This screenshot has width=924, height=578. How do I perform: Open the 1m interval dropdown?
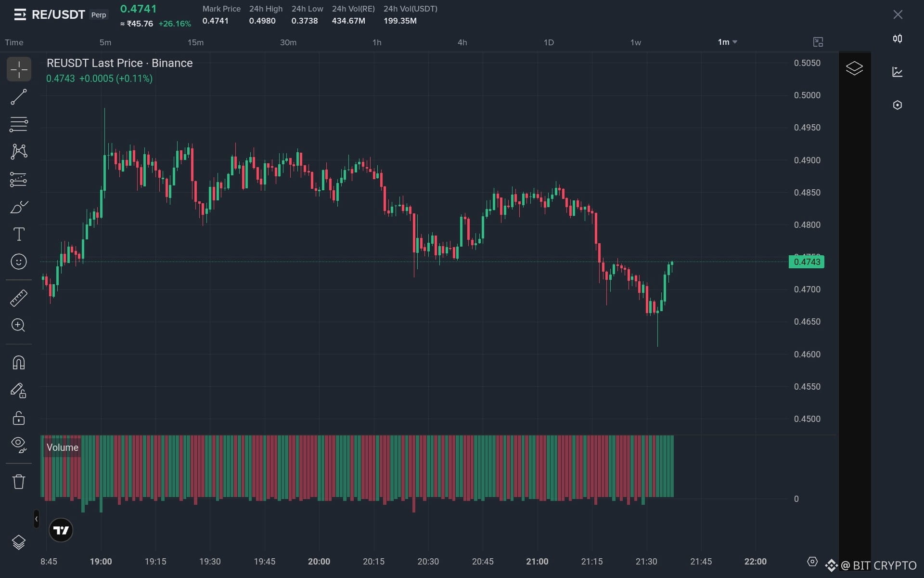(727, 42)
